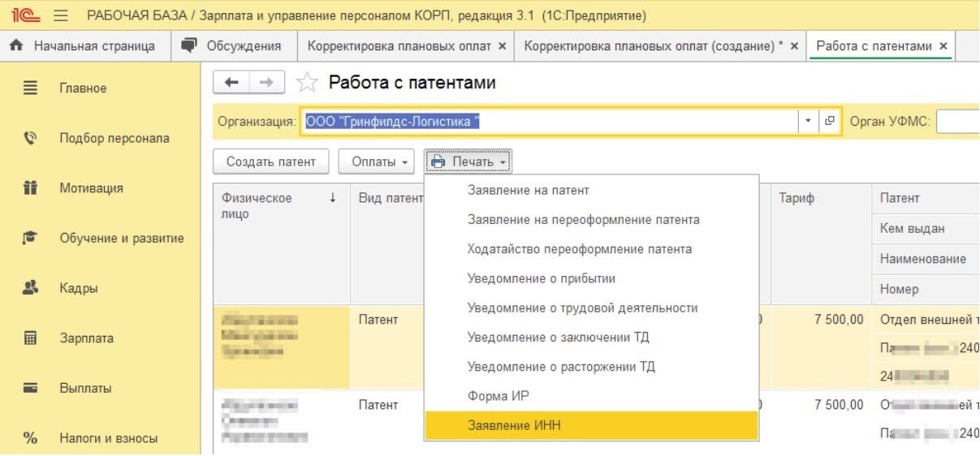Viewport: 980px width, 456px height.
Task: Close the Работа с патентами tab
Action: click(943, 46)
